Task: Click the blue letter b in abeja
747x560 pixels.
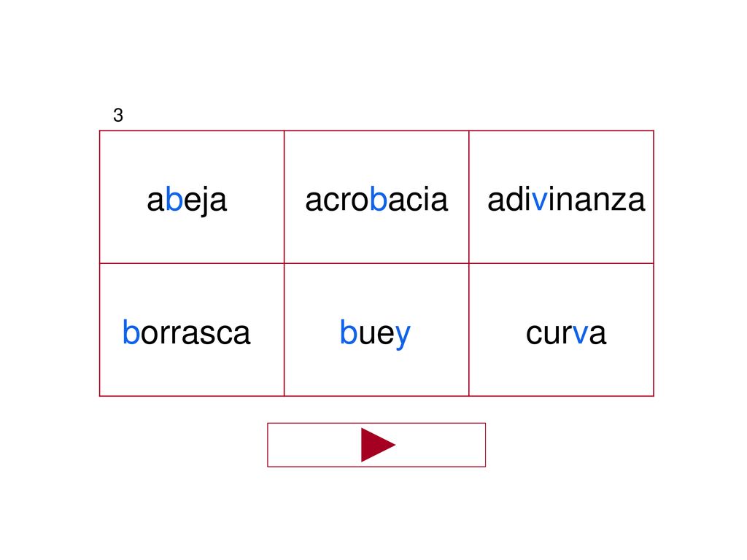Action: coord(174,199)
